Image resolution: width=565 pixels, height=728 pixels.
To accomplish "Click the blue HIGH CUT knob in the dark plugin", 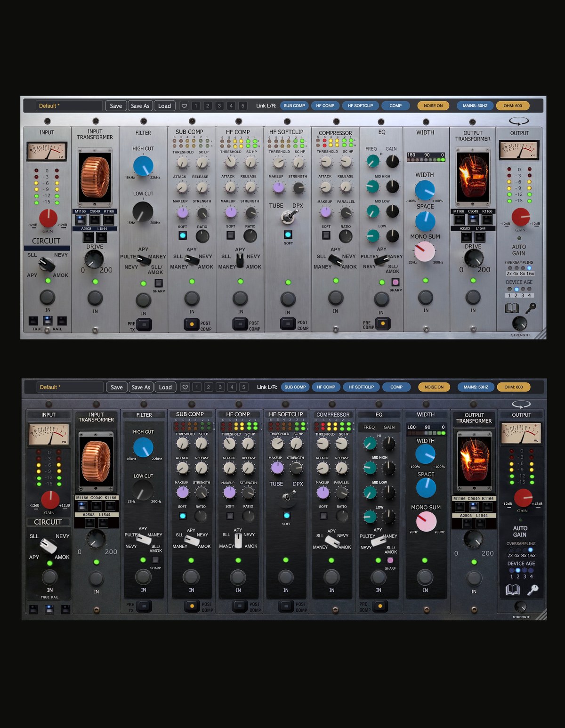I will point(143,447).
